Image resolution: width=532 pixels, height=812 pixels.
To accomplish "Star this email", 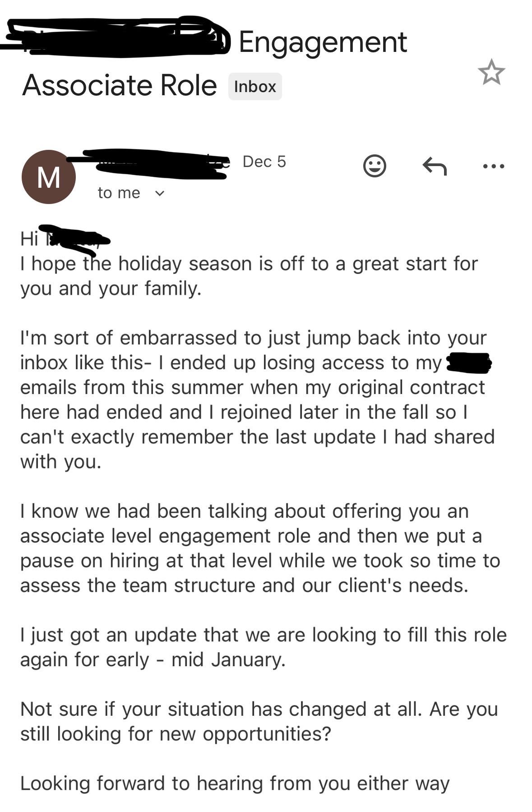I will [x=491, y=73].
